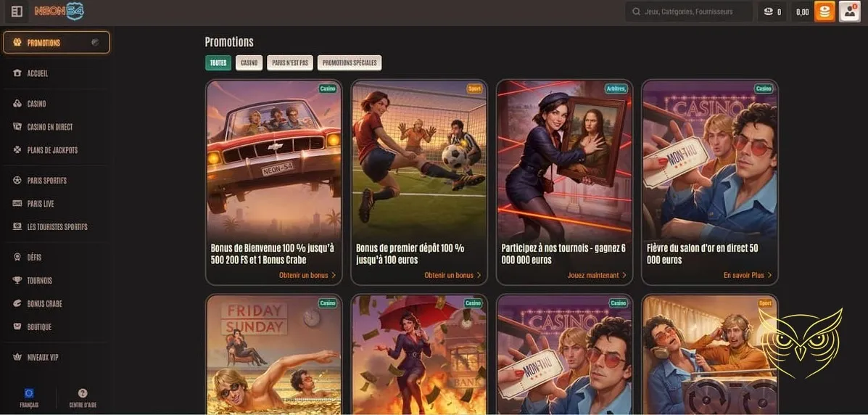The image size is (868, 415).
Task: Click the Plans de jackpots icon
Action: tap(17, 150)
